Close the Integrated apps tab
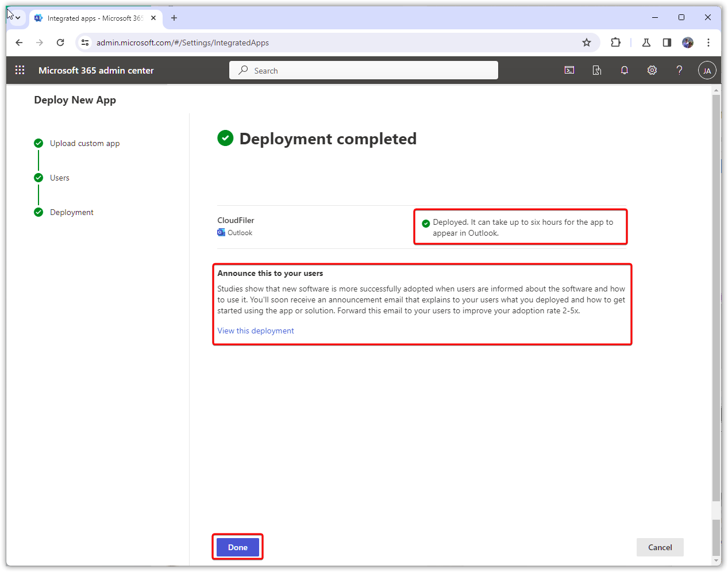728x572 pixels. (x=153, y=18)
